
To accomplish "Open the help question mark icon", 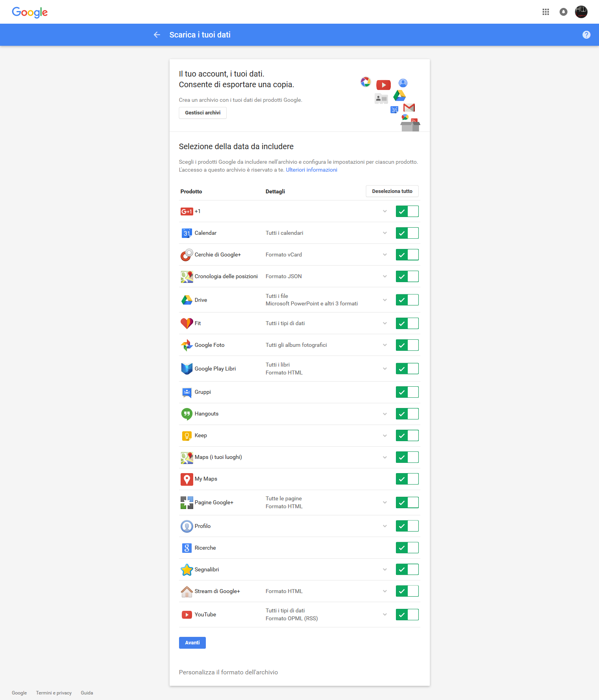I will coord(586,35).
